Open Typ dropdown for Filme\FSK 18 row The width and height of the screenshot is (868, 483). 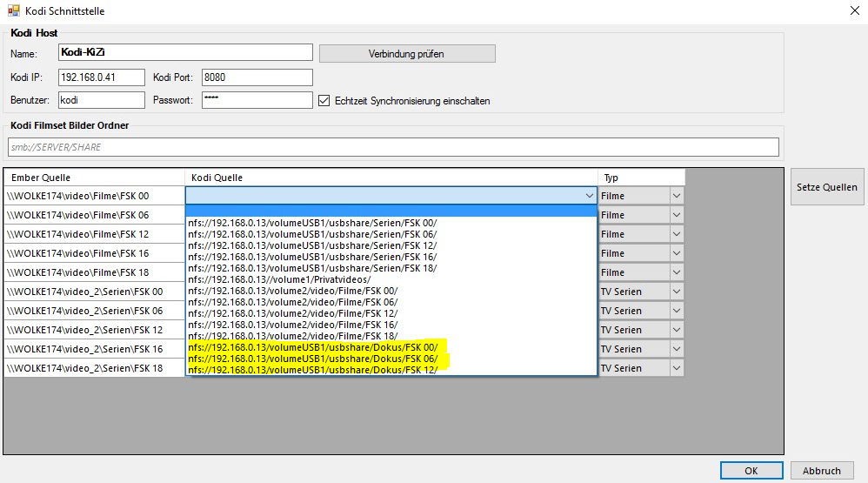[676, 272]
